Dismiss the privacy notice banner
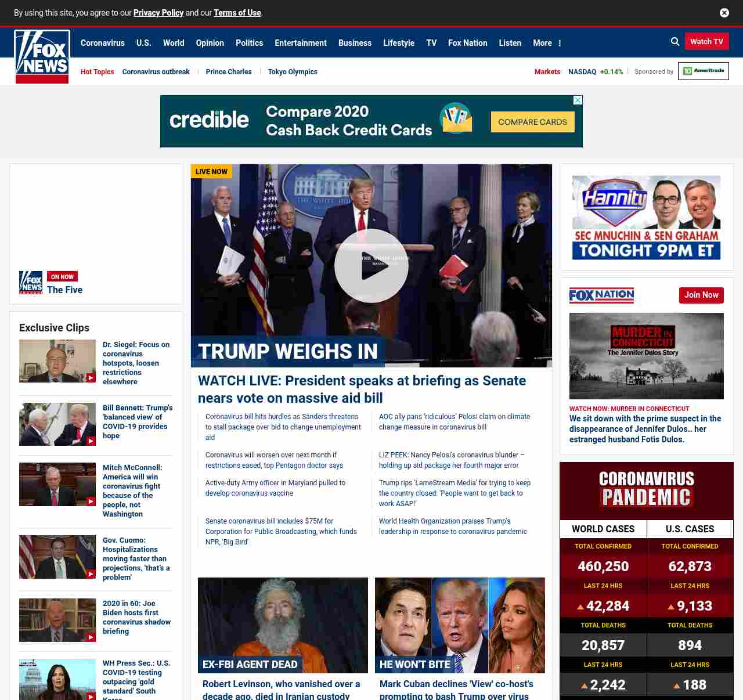The width and height of the screenshot is (743, 700). [724, 13]
